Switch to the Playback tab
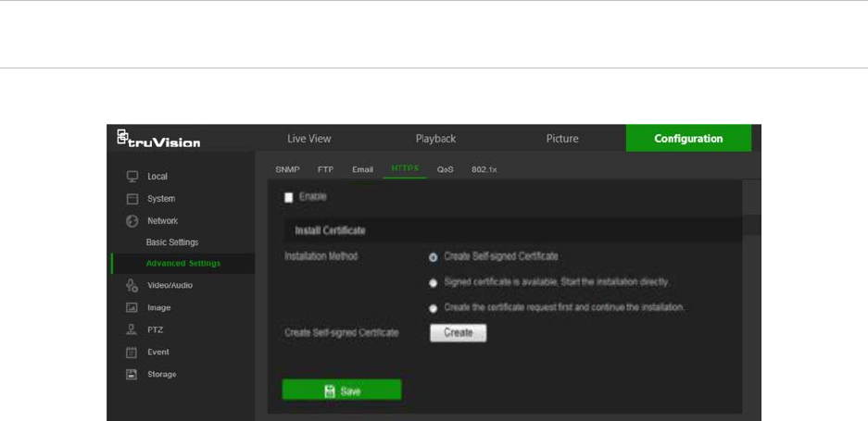The width and height of the screenshot is (868, 421). point(435,138)
